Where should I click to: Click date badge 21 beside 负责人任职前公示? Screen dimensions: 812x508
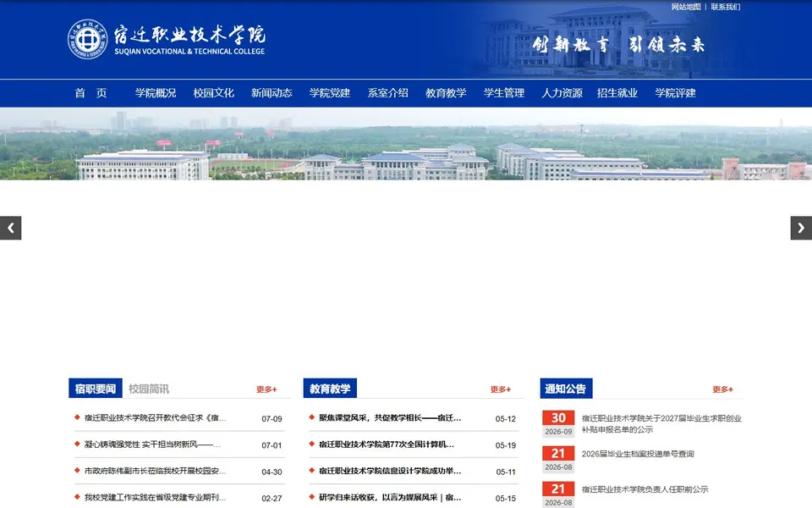coord(558,494)
